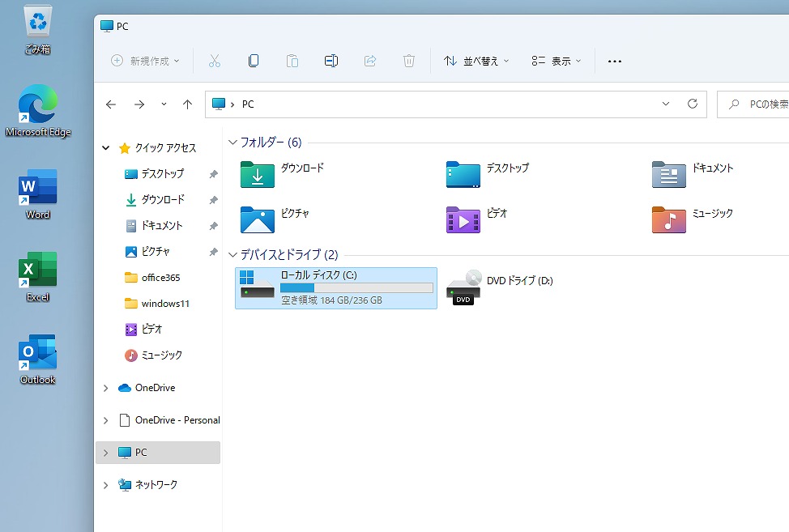Click the pin icon beside デスクトップ

coord(213,174)
